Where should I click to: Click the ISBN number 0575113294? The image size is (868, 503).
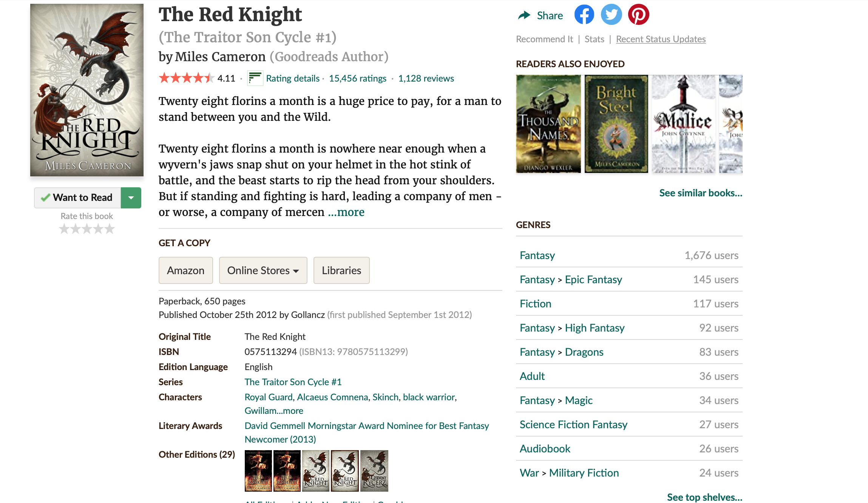click(x=270, y=352)
